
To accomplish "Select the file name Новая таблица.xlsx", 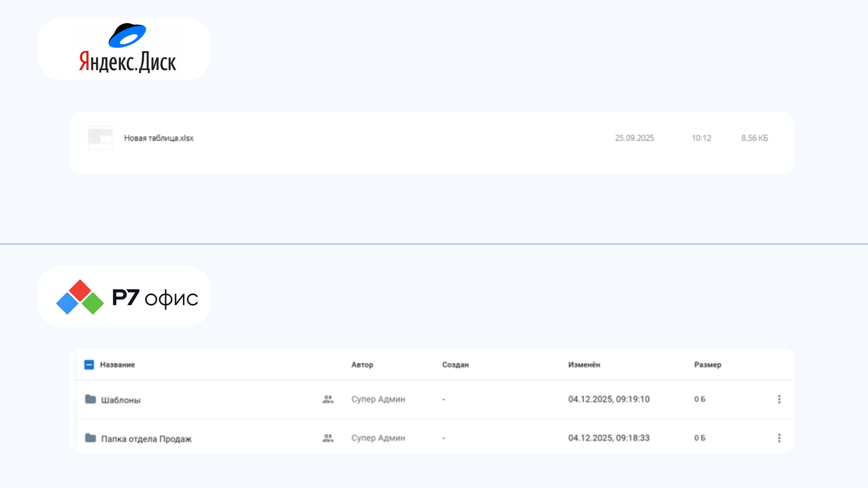I will [x=159, y=138].
